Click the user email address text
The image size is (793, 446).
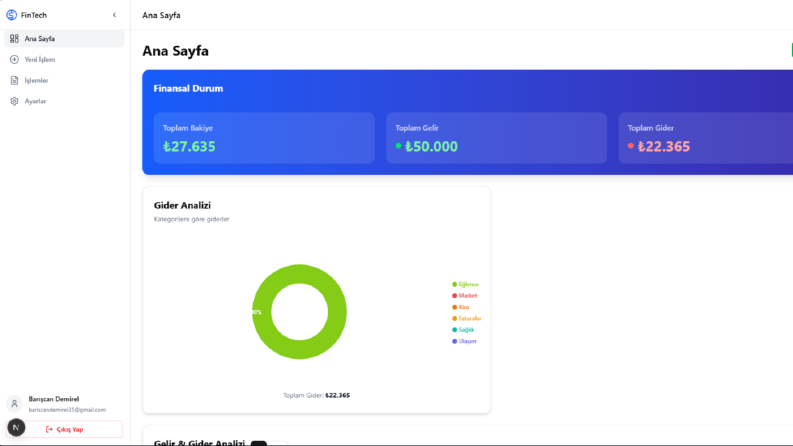tap(67, 410)
